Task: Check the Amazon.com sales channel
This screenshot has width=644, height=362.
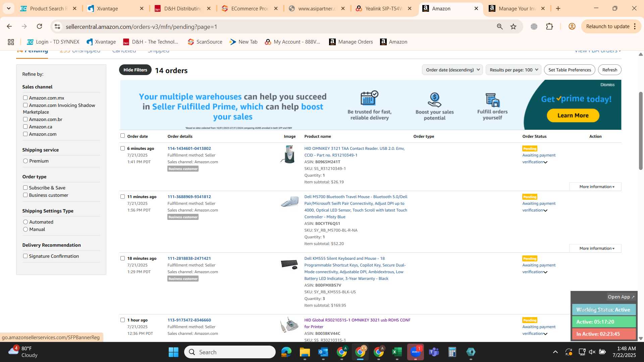Action: pyautogui.click(x=25, y=134)
